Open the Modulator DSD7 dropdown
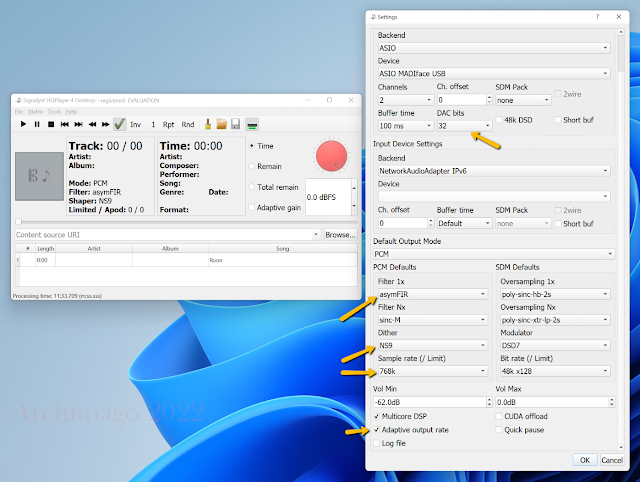The height and width of the screenshot is (482, 640). click(555, 346)
